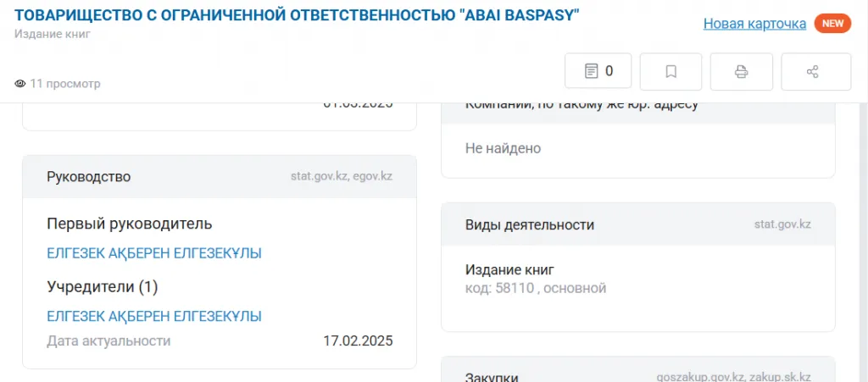
Task: Click stat.gov.kz source in Виды деятельности
Action: click(782, 224)
